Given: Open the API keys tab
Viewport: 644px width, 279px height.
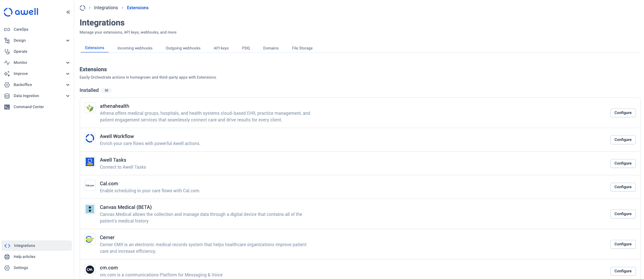Looking at the screenshot, I should [x=221, y=48].
